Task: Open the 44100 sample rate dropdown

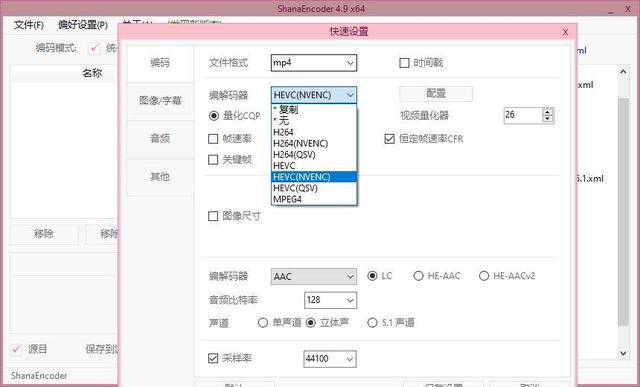Action: (x=330, y=359)
